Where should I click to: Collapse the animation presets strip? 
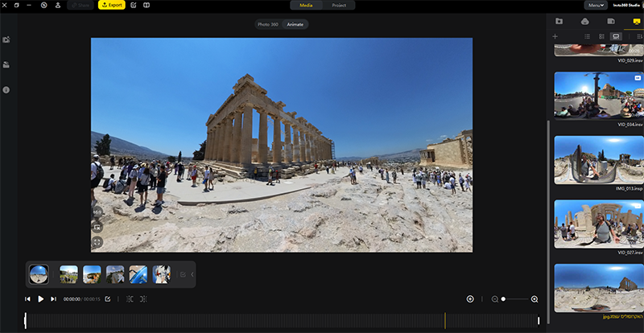tap(192, 274)
